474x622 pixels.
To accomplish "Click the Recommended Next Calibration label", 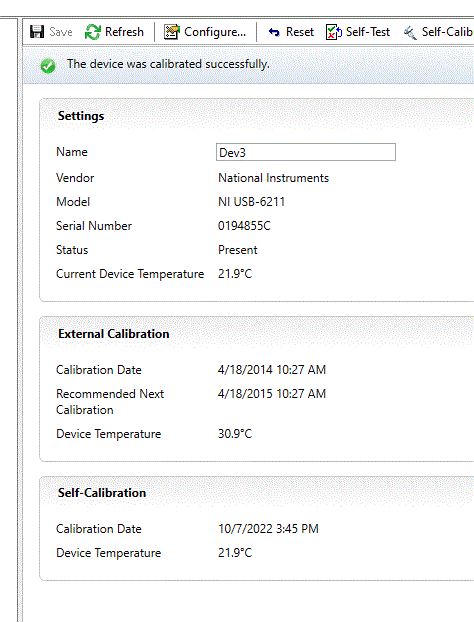I will point(110,402).
